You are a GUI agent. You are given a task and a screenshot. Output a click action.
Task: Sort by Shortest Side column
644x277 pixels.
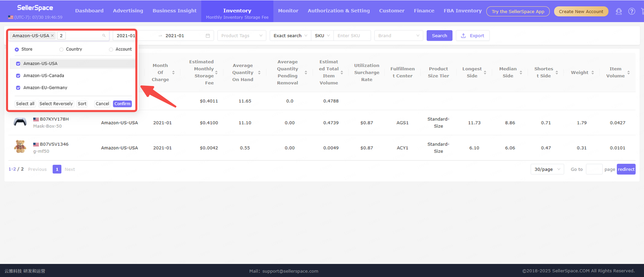click(x=558, y=72)
